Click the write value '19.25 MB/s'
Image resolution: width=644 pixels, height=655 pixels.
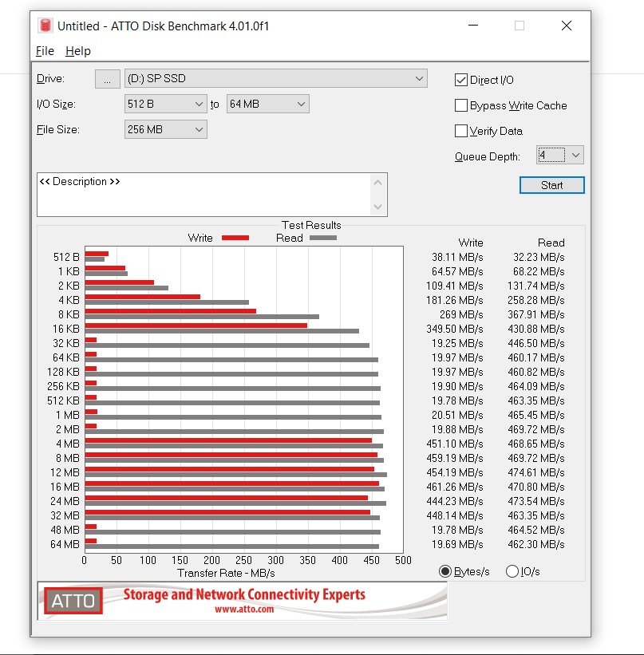(457, 343)
